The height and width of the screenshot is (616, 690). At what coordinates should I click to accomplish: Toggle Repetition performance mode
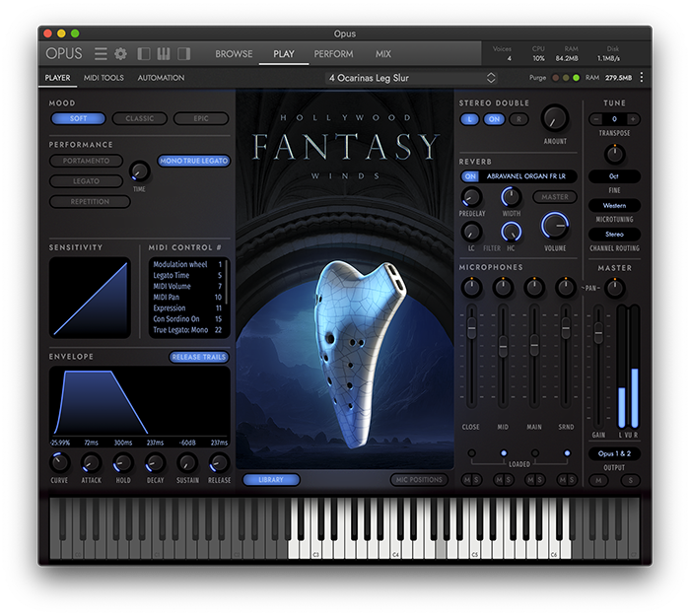click(90, 201)
